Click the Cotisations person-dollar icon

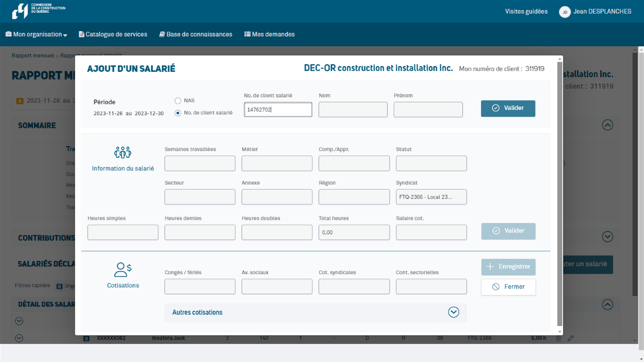(123, 269)
